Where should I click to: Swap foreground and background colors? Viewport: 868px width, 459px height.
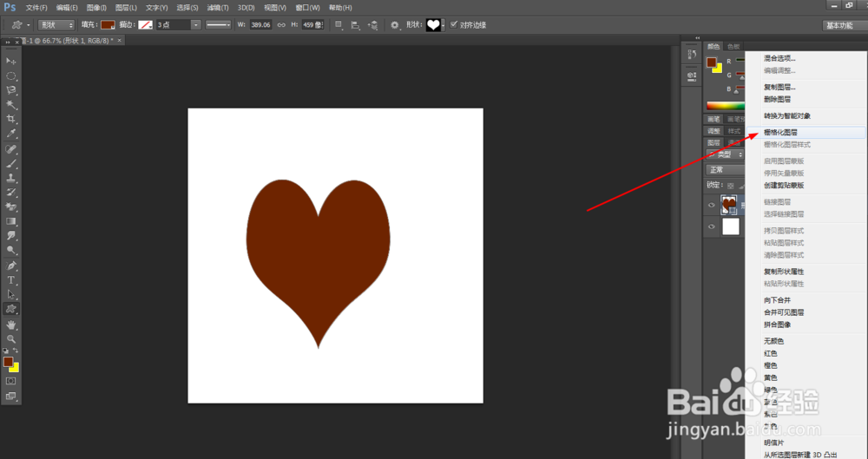pyautogui.click(x=16, y=351)
